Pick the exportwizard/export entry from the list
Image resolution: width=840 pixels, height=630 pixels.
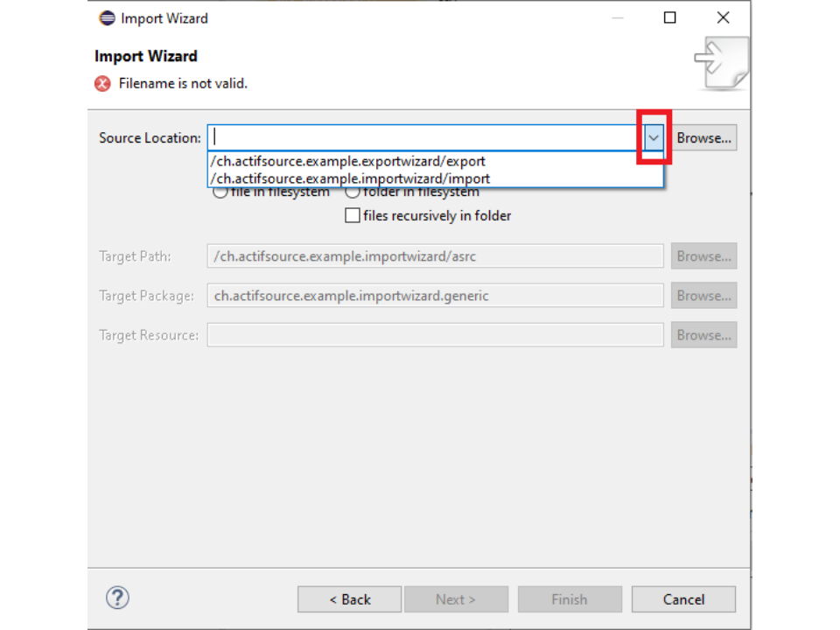point(348,161)
